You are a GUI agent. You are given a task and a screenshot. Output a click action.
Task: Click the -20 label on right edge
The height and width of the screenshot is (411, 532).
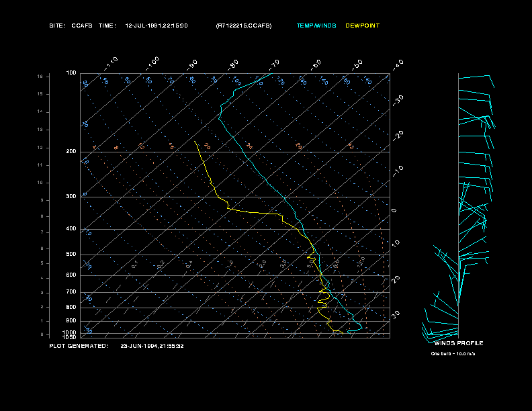pyautogui.click(x=398, y=136)
